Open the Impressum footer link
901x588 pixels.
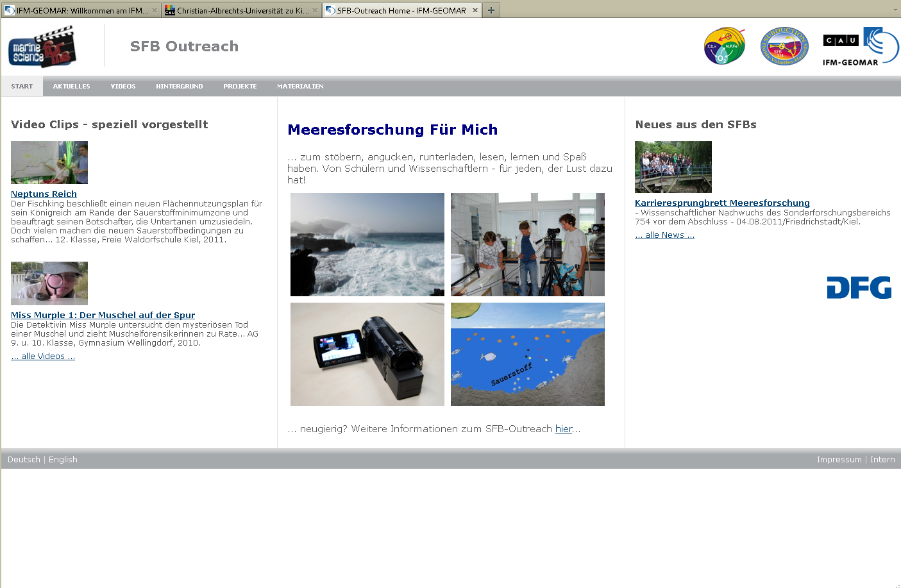[x=839, y=460]
